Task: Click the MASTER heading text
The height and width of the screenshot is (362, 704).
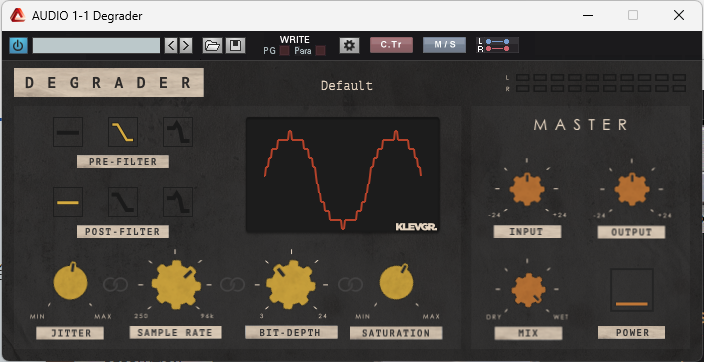Action: point(581,125)
